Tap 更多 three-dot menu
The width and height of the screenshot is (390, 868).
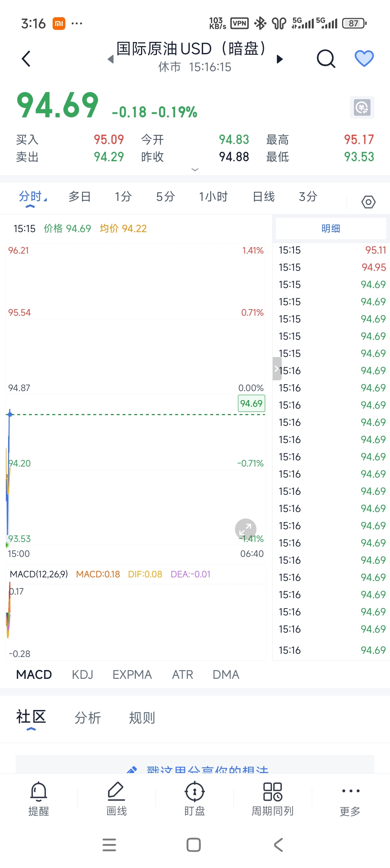click(x=350, y=798)
